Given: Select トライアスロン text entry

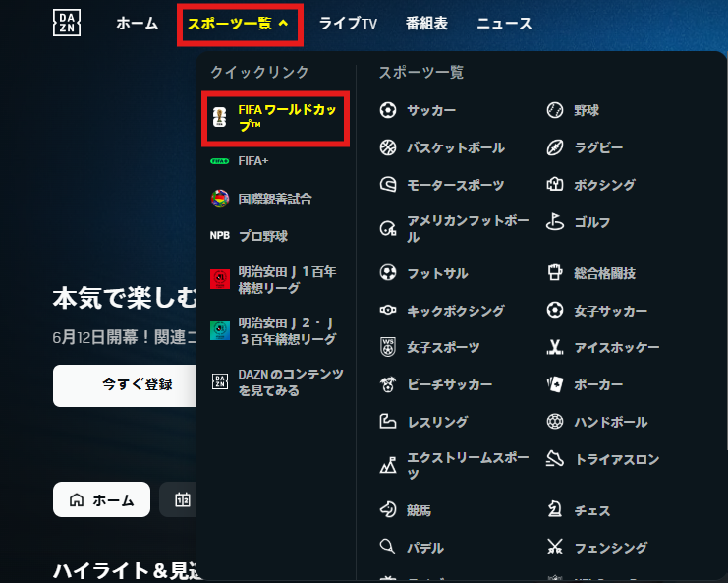Looking at the screenshot, I should (x=617, y=459).
